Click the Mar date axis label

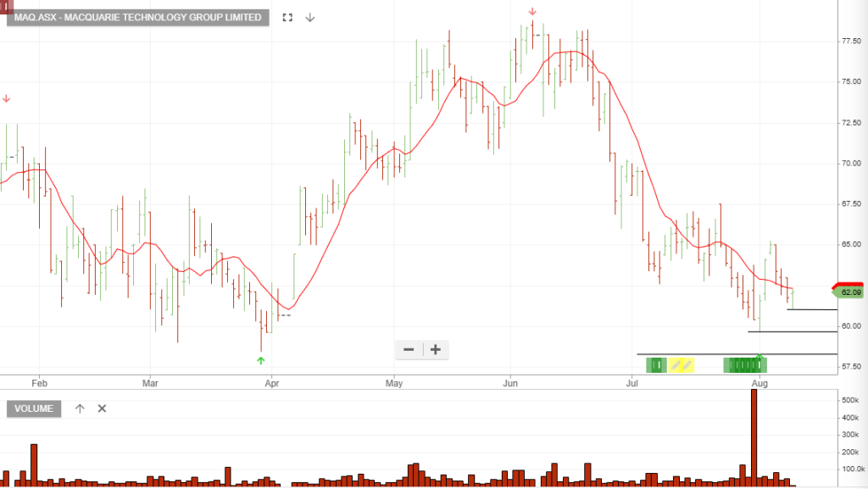pos(150,383)
